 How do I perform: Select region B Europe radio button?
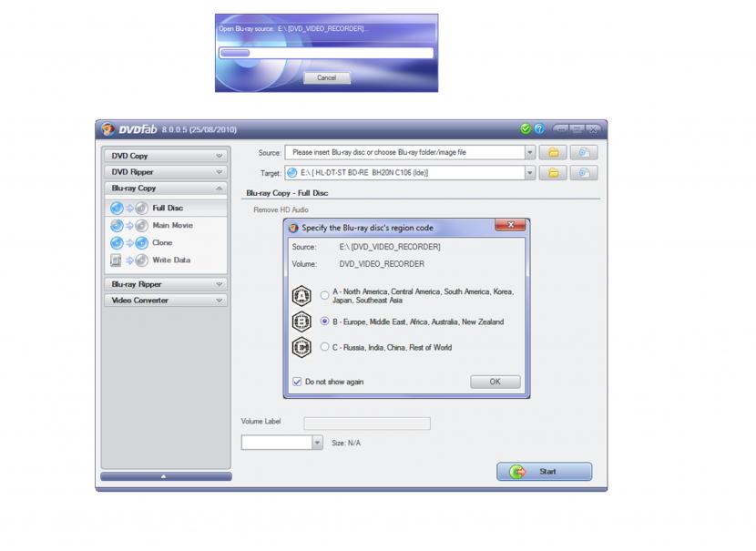(x=324, y=321)
